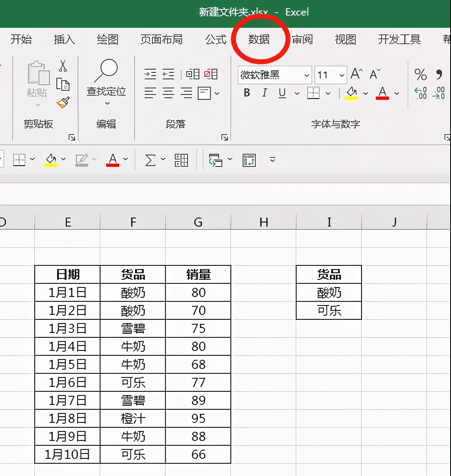Open the 公式 tab
The width and height of the screenshot is (451, 476).
coord(216,39)
